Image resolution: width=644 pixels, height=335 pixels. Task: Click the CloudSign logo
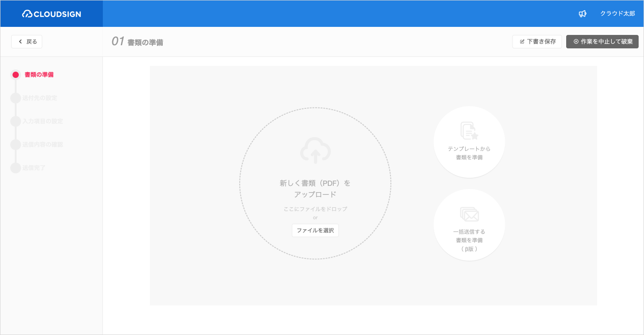coord(51,14)
